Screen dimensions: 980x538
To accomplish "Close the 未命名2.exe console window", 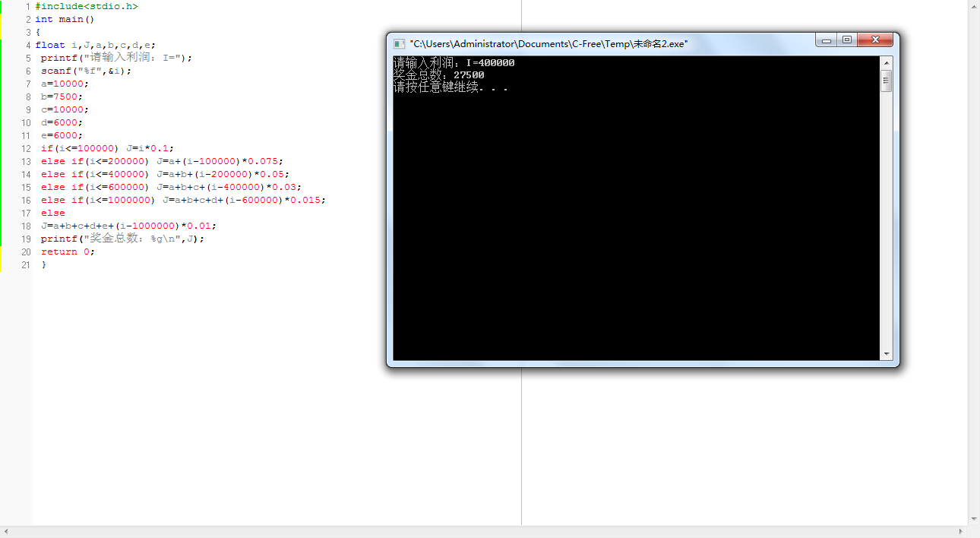I will (874, 40).
